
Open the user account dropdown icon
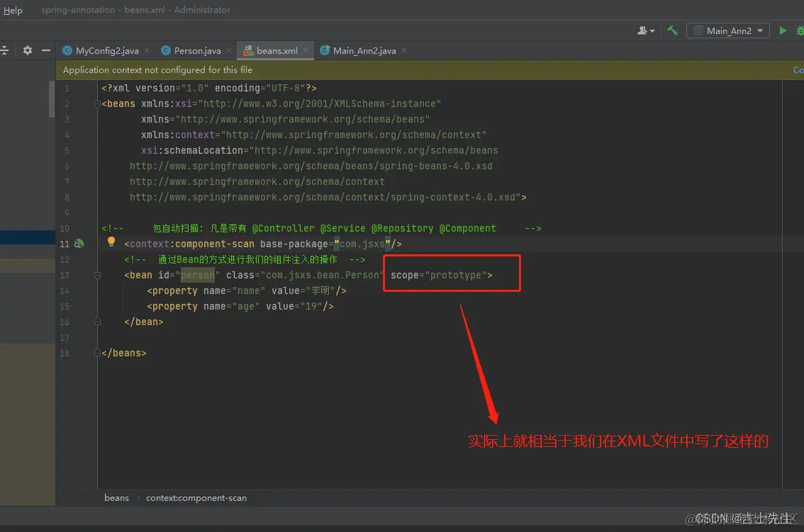point(646,30)
